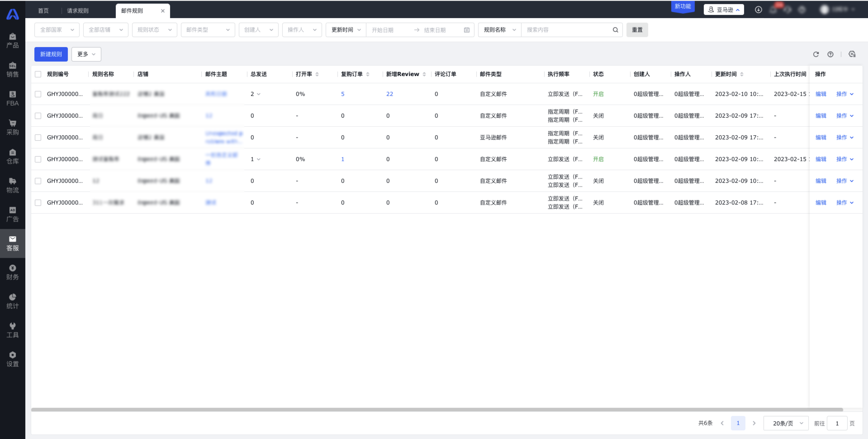This screenshot has width=868, height=439.
Task: Toggle the select-all checkbox in table header
Action: [x=38, y=74]
